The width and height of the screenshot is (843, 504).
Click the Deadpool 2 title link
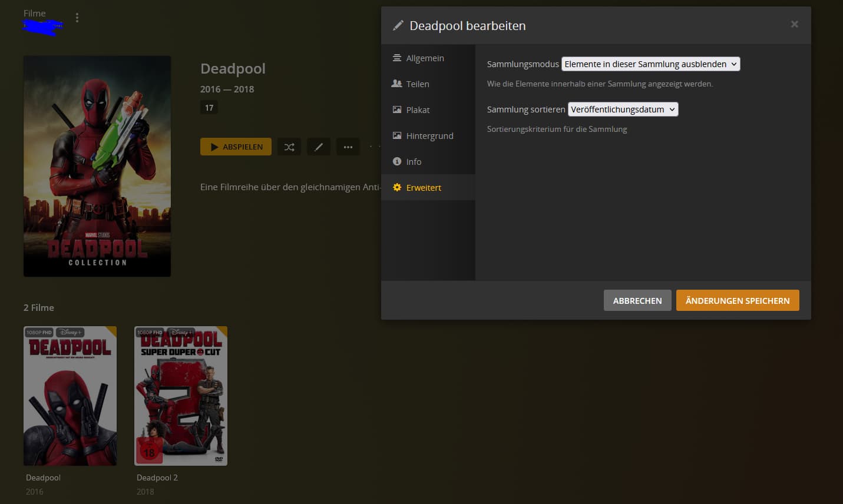pos(157,478)
